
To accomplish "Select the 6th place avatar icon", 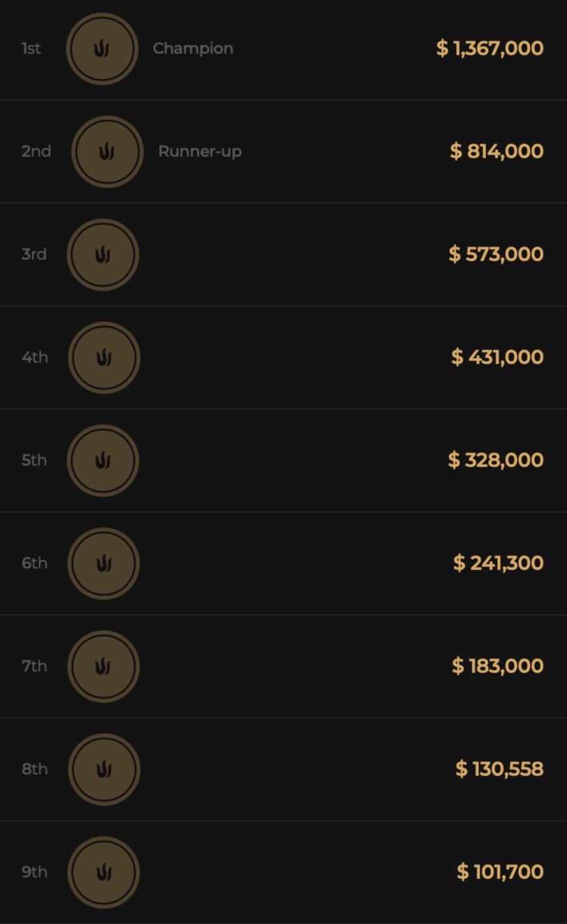I will click(x=104, y=564).
